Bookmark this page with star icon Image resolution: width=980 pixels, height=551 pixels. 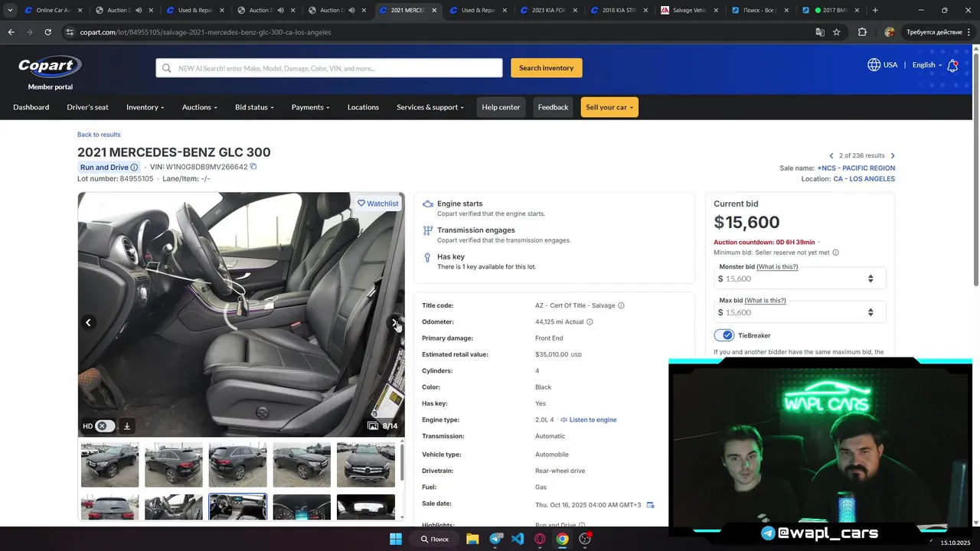837,32
